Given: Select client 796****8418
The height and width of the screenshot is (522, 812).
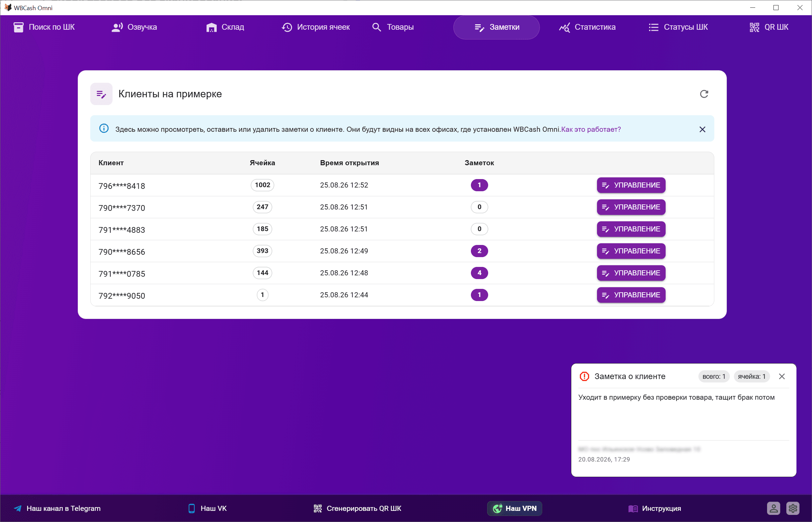Looking at the screenshot, I should point(122,186).
